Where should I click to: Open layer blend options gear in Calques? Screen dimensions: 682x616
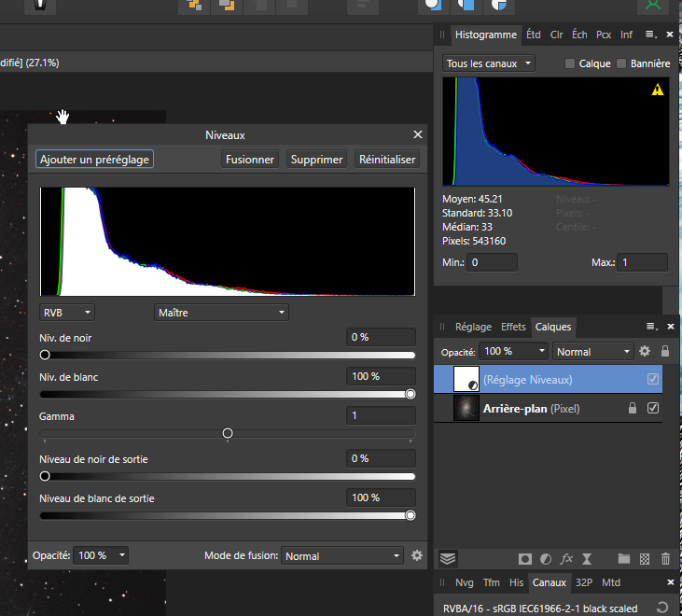pyautogui.click(x=645, y=351)
